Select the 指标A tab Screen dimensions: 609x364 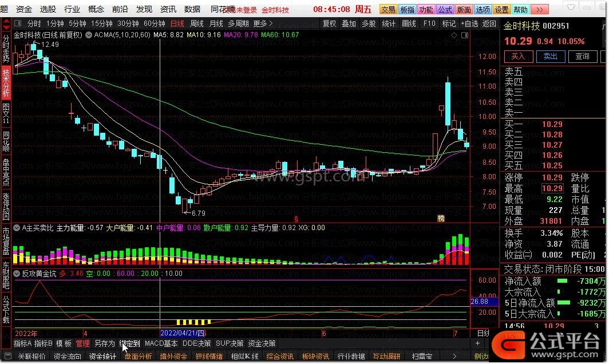[22, 343]
